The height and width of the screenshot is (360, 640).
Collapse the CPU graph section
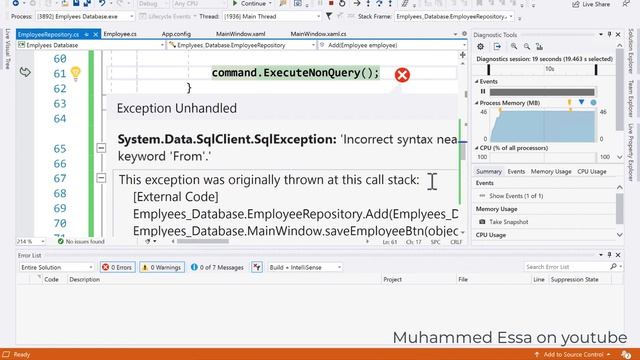[x=476, y=148]
